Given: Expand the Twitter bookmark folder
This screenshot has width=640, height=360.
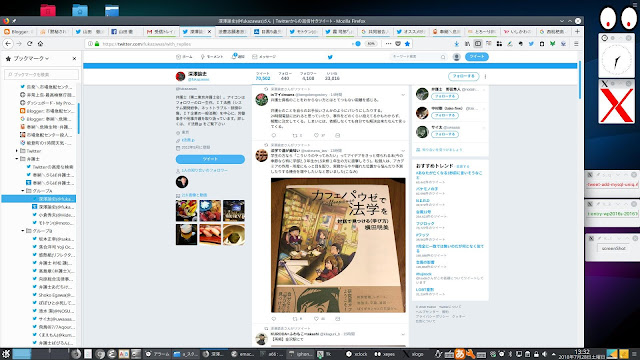Looking at the screenshot, I should tap(16, 151).
